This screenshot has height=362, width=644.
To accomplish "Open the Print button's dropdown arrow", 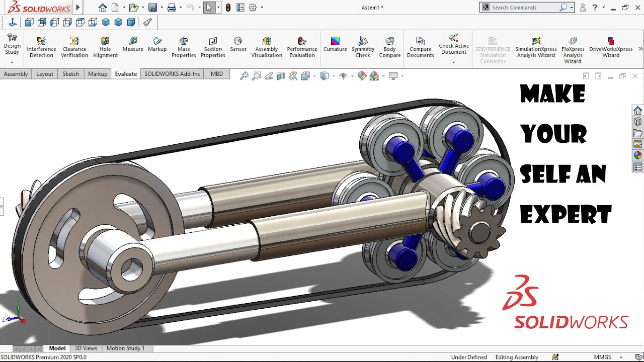I will [x=180, y=8].
